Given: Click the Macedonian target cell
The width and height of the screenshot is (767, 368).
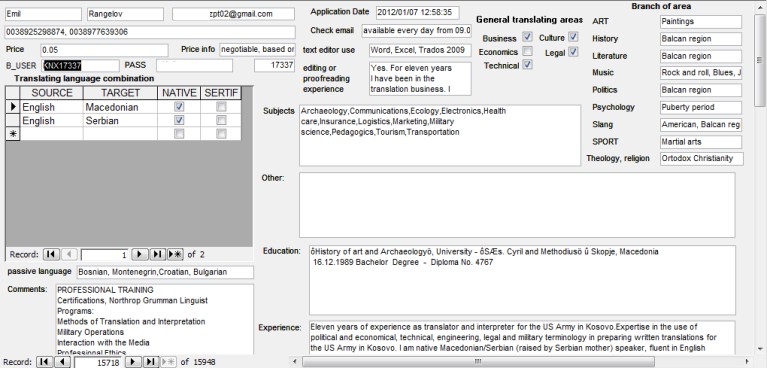Looking at the screenshot, I should coord(120,107).
